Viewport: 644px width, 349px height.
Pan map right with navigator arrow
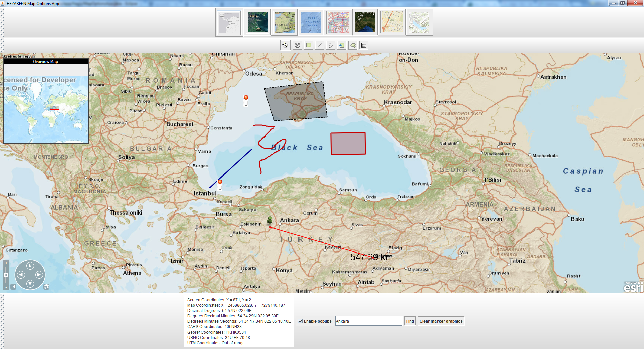coord(39,275)
